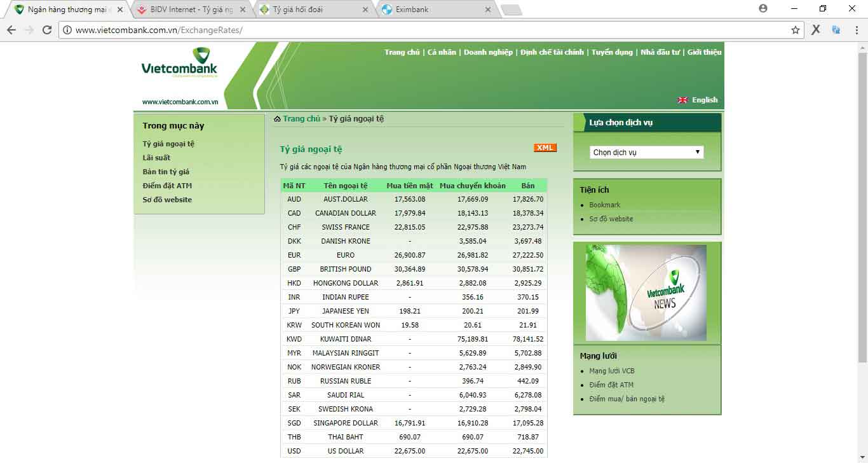
Task: Click the home icon beside Trang chủ
Action: pos(277,119)
